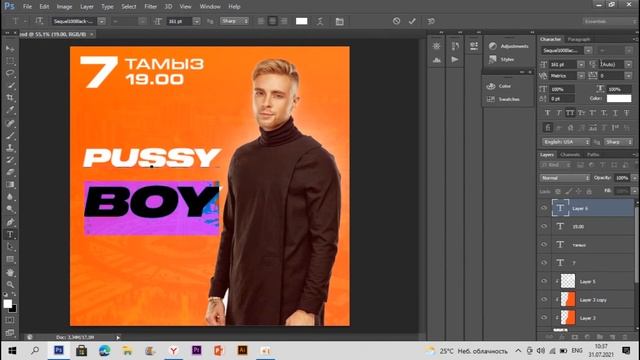Select the Quick Selection tool

pyautogui.click(x=10, y=86)
